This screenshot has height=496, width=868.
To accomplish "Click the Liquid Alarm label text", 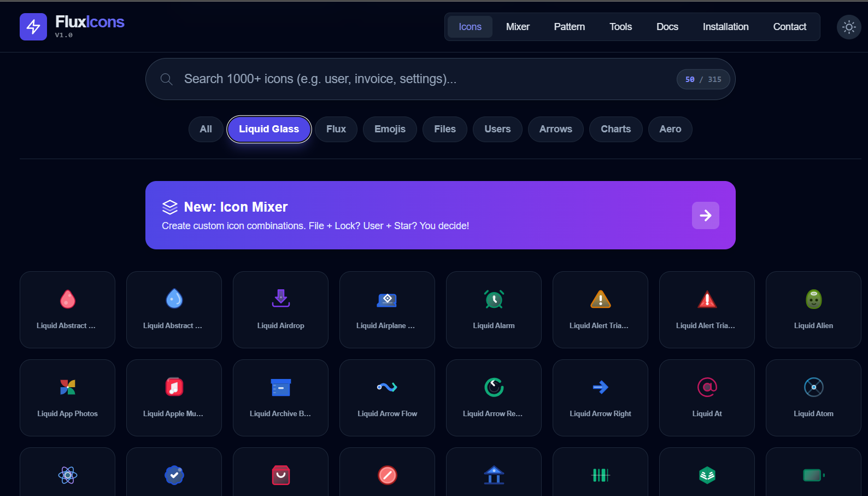I will tap(494, 325).
